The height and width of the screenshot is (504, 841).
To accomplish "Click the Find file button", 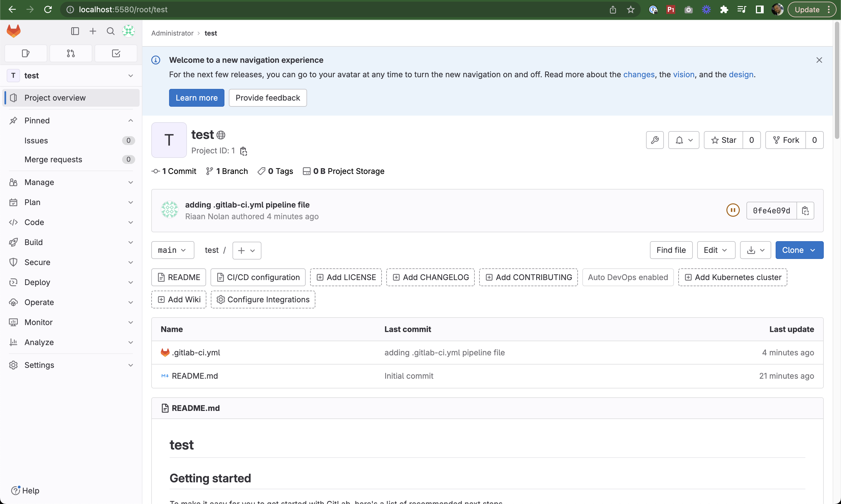I will tap(671, 250).
